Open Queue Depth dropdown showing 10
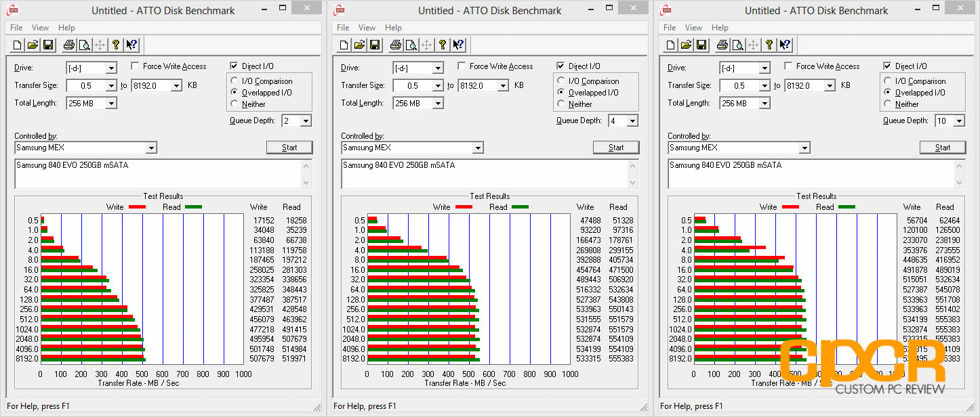The width and height of the screenshot is (980, 417). [959, 120]
